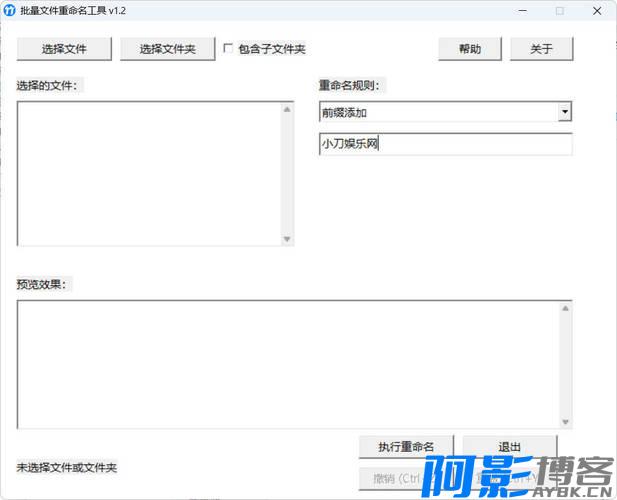
Task: Focus the text field containing 小刀娱乐网
Action: [x=445, y=144]
